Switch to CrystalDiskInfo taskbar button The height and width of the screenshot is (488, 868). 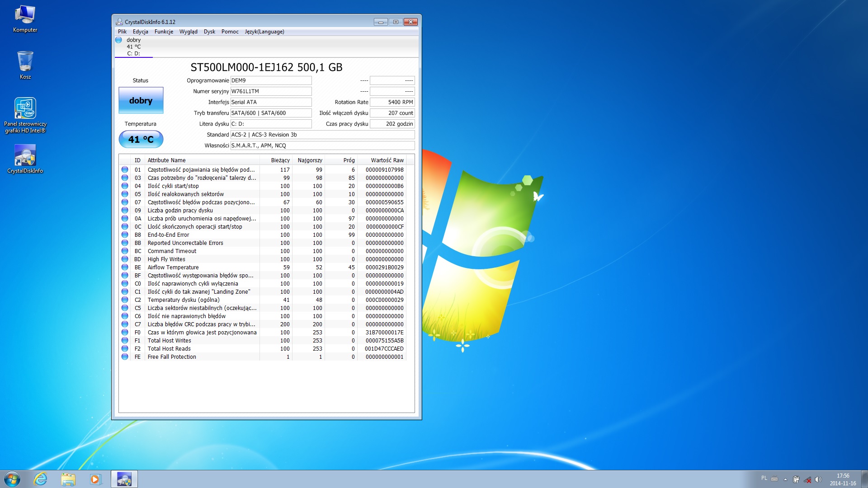(x=124, y=479)
